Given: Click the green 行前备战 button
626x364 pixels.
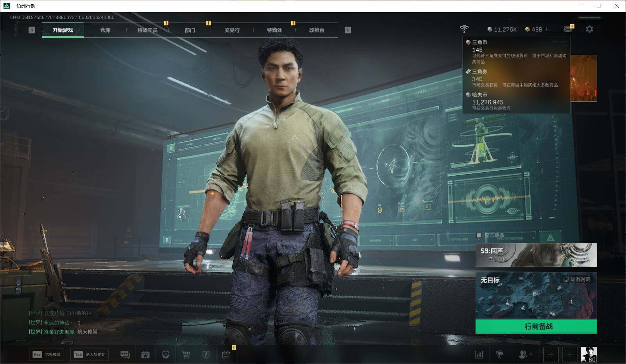Looking at the screenshot, I should [x=536, y=327].
